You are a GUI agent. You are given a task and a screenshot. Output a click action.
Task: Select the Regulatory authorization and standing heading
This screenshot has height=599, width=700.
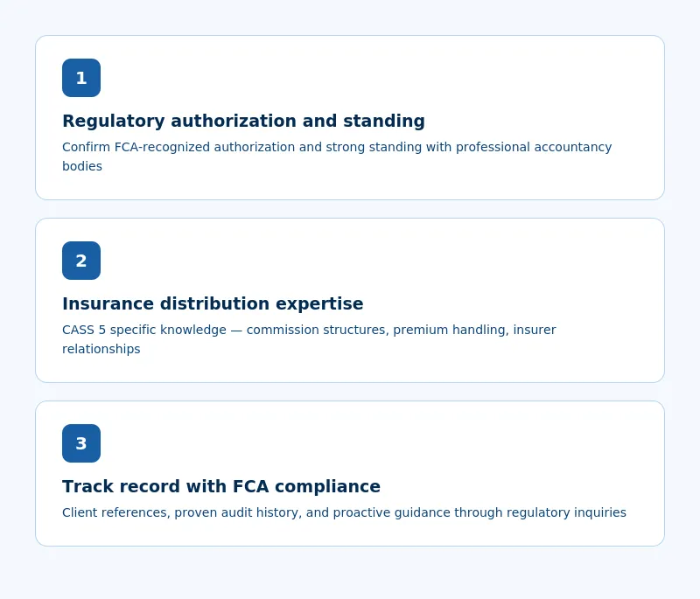coord(243,121)
